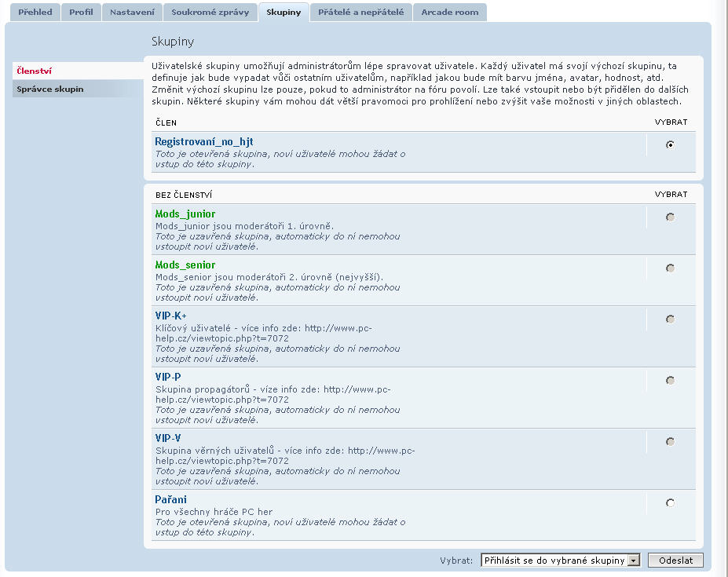Select the Skupiny tab
Screen dimensions: 728x577
[x=284, y=12]
